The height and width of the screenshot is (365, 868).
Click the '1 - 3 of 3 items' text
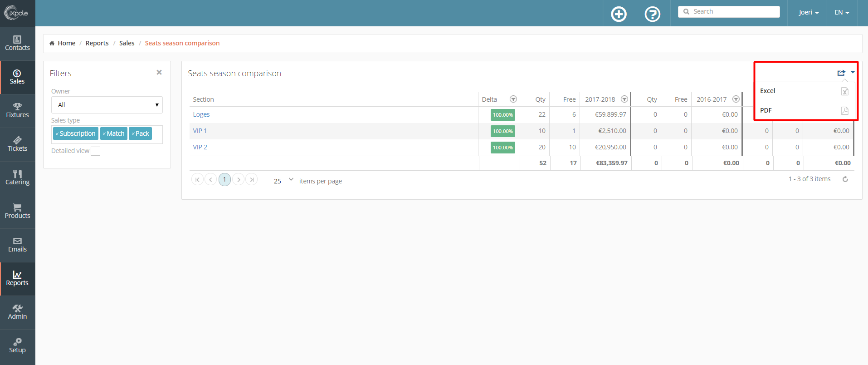click(x=809, y=179)
